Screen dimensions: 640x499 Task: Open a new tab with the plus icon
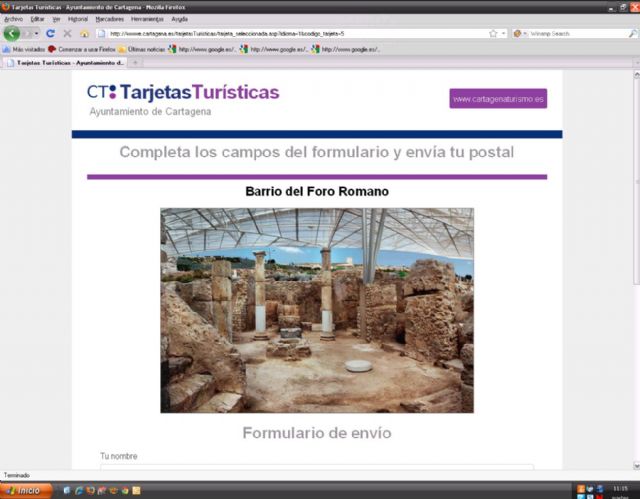[x=136, y=62]
